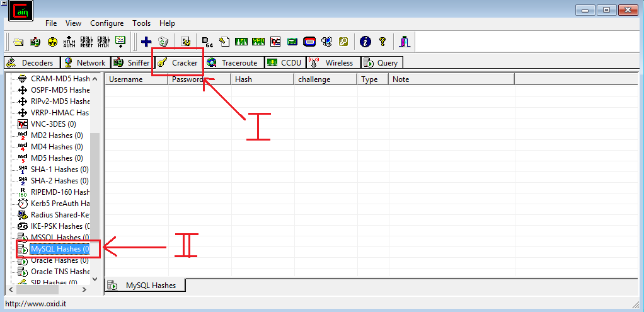Select MySQL Hashes (0) in the tree
The image size is (644, 312).
[x=60, y=249]
